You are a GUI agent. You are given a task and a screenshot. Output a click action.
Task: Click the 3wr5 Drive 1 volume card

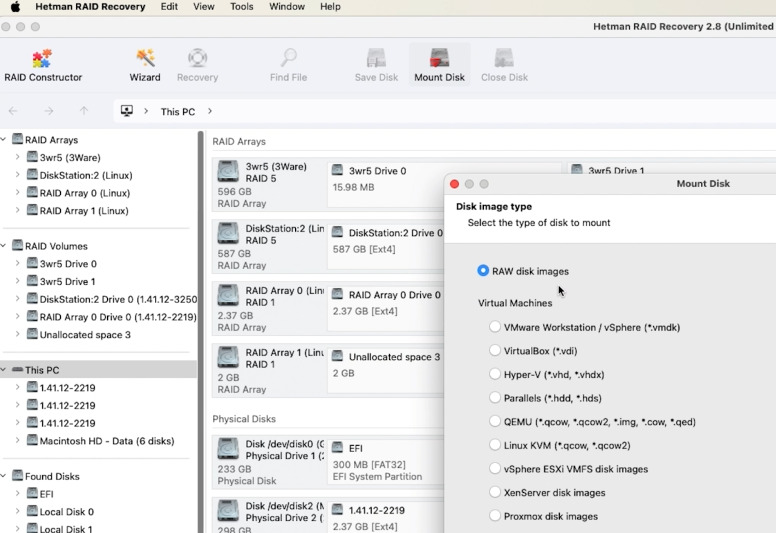(671, 168)
